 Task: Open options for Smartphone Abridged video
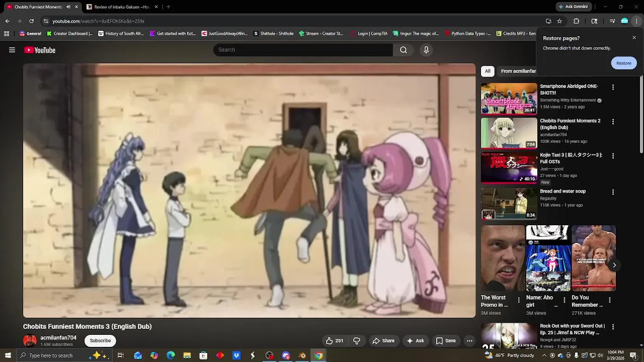(x=613, y=87)
